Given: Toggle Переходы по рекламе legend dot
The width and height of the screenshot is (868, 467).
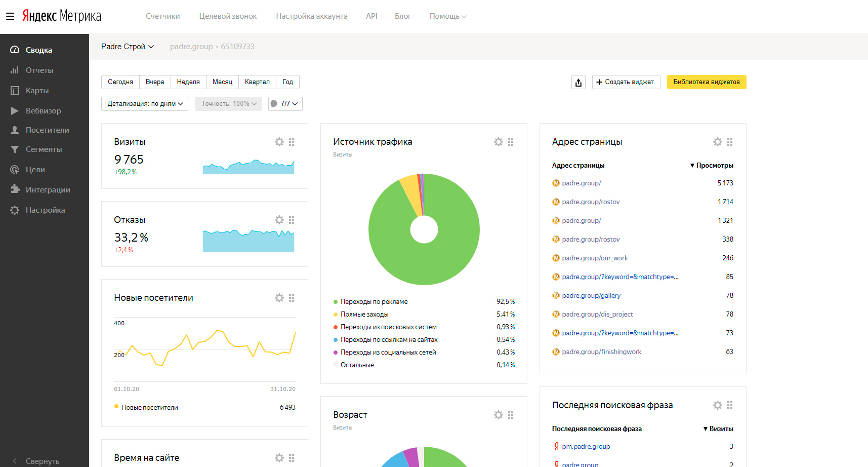Looking at the screenshot, I should click(336, 302).
